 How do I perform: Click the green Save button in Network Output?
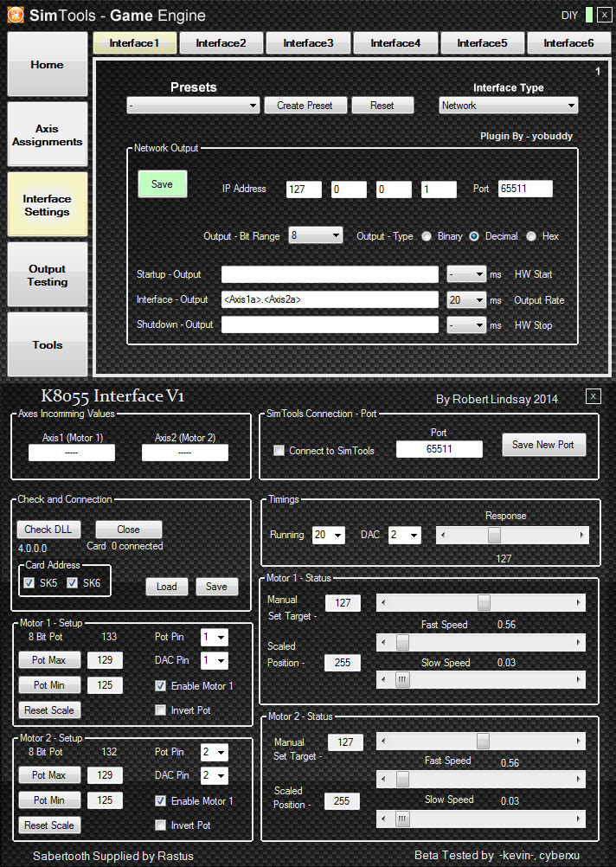point(162,184)
